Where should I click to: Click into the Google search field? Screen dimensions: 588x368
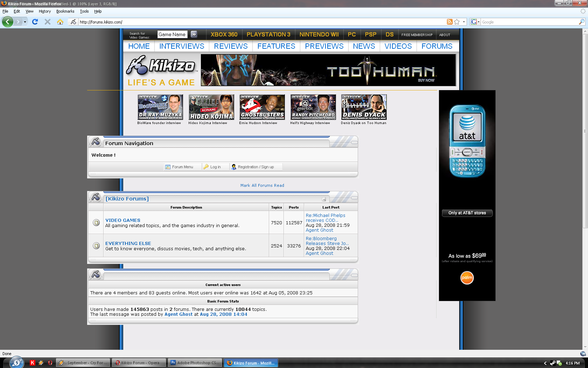click(x=530, y=22)
